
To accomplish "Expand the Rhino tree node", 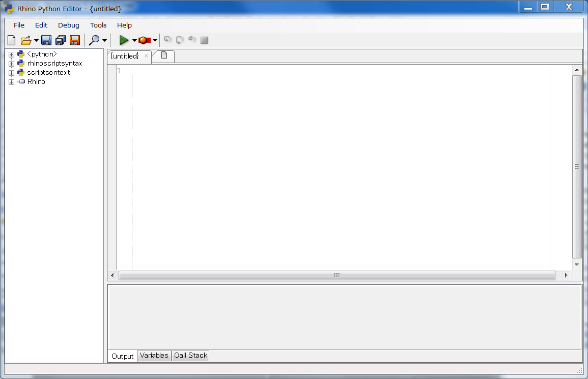I will 11,81.
